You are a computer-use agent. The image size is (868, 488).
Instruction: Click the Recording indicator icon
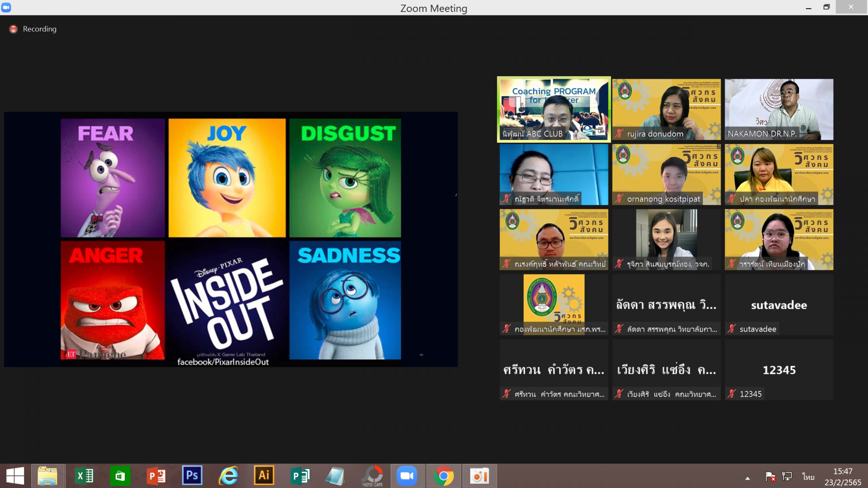pos(14,29)
